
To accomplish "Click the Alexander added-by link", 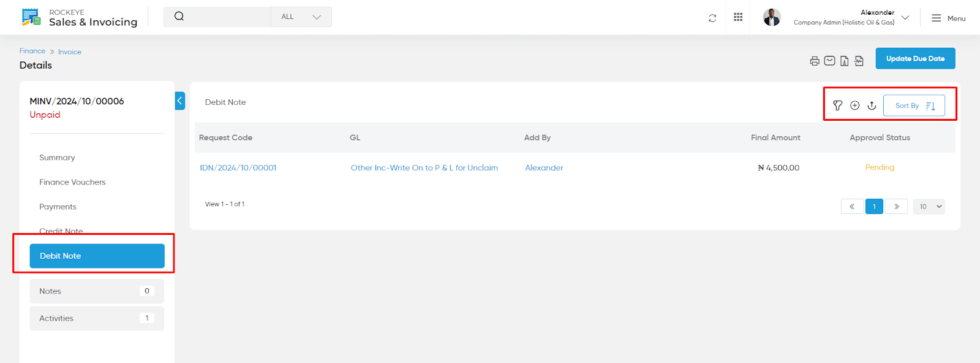I will (x=544, y=167).
